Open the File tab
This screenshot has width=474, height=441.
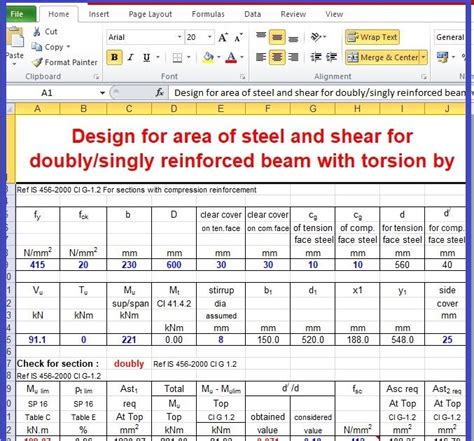(21, 14)
